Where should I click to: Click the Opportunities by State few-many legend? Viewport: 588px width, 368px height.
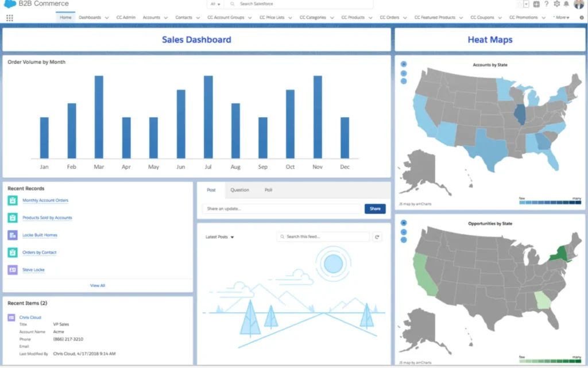click(550, 360)
